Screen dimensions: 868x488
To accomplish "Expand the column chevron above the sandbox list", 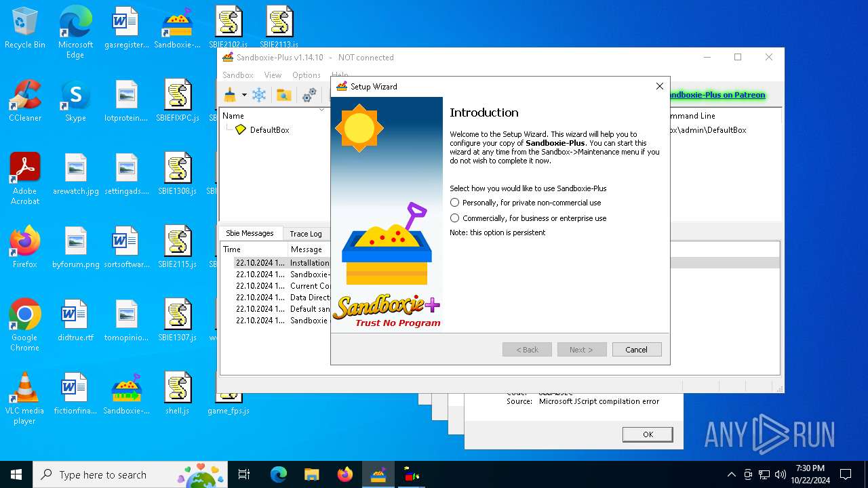I will [321, 110].
